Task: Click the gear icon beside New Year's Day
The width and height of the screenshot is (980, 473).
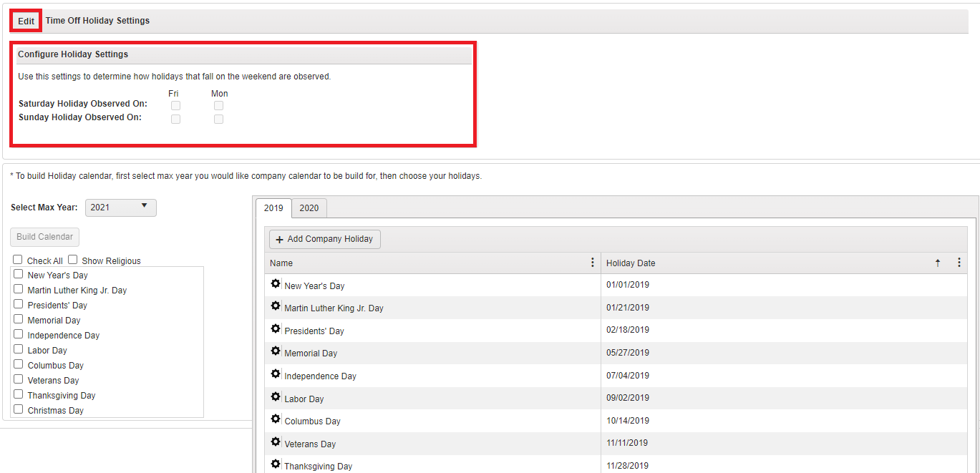Action: 276,283
